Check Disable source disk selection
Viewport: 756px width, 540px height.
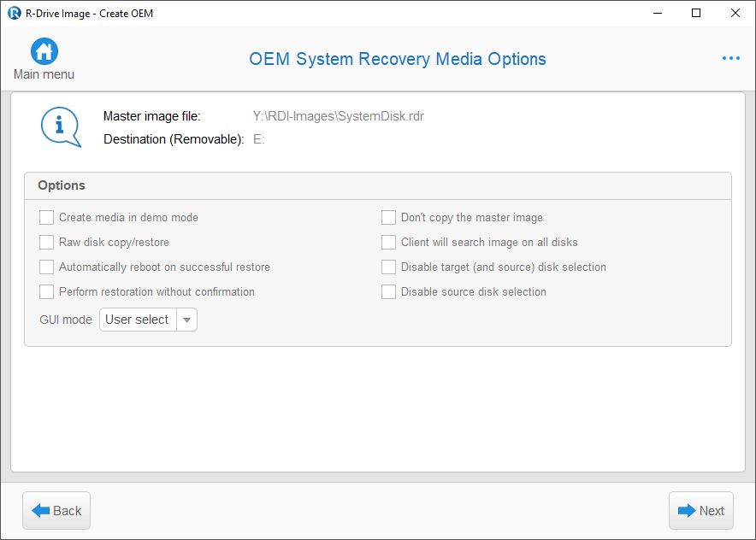[x=388, y=291]
